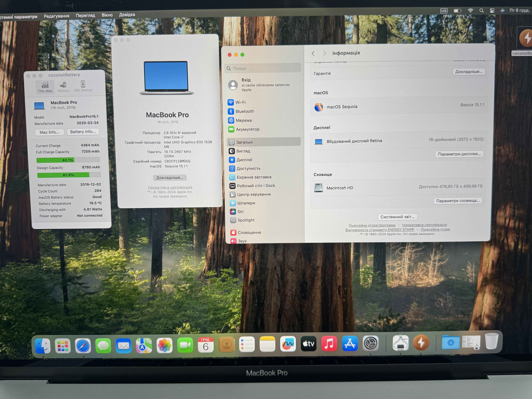532x399 pixels.
Task: Select Siri in Settings sidebar
Action: (x=264, y=211)
